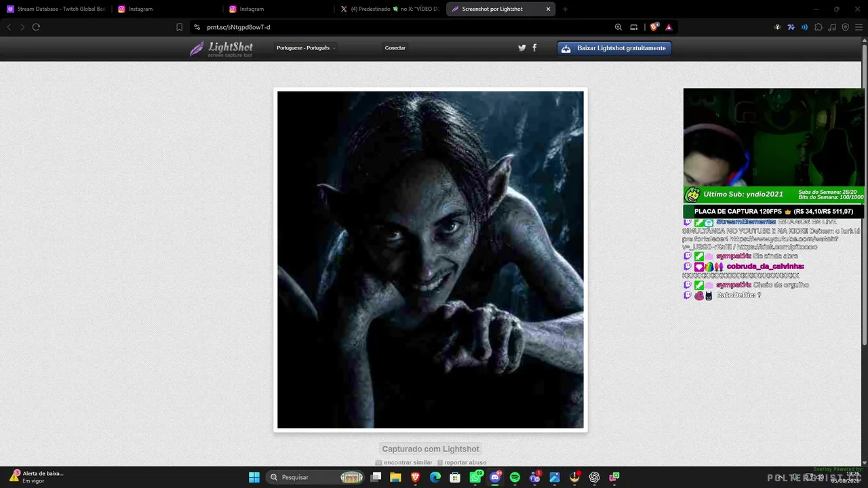
Task: Switch to the X Predestinado tab
Action: click(389, 9)
